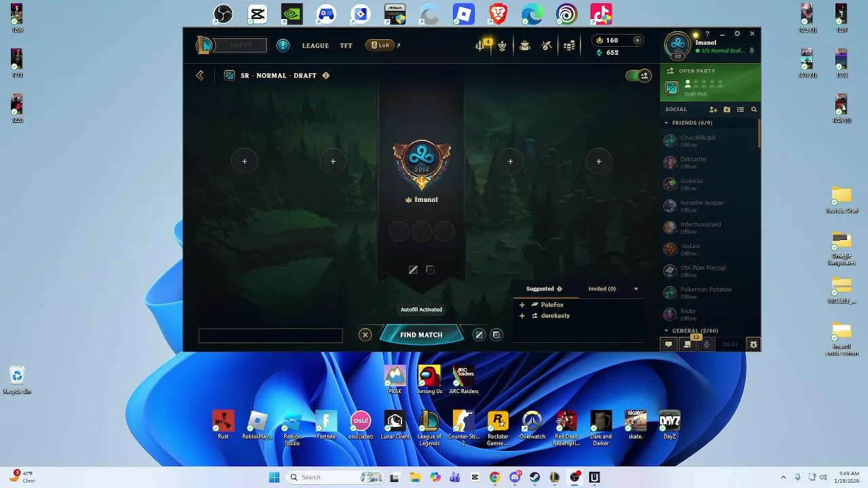868x488 pixels.
Task: Switch to the LEAGUE tab
Action: tap(315, 45)
